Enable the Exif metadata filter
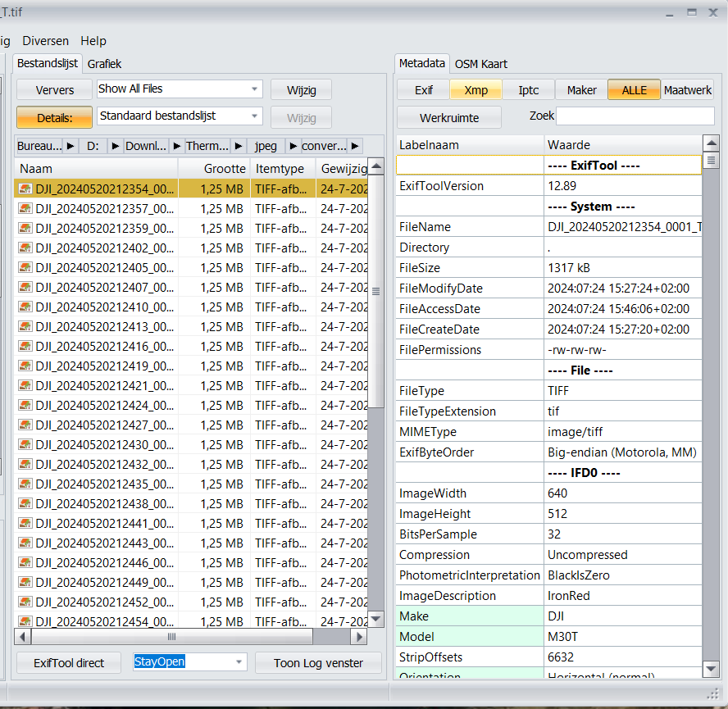Screen dimensions: 728x709 (423, 90)
